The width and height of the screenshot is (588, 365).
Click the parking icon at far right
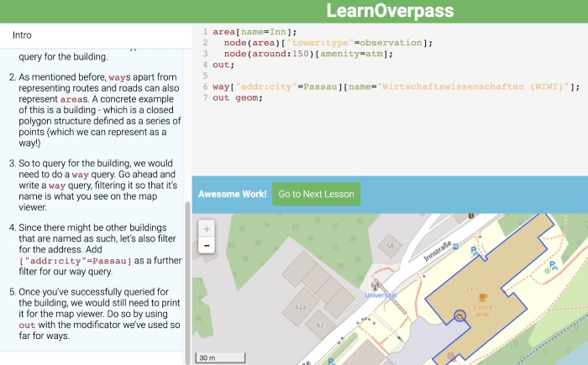(x=552, y=265)
